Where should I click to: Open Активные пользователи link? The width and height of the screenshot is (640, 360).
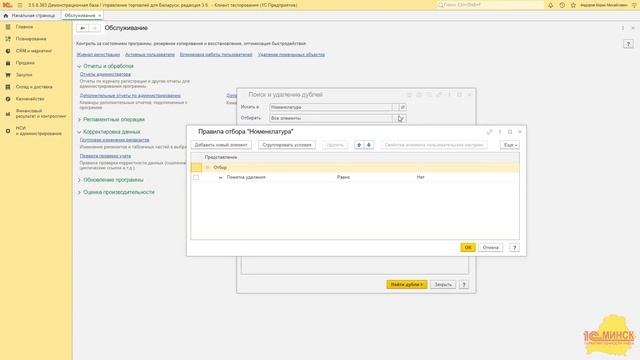tap(150, 55)
